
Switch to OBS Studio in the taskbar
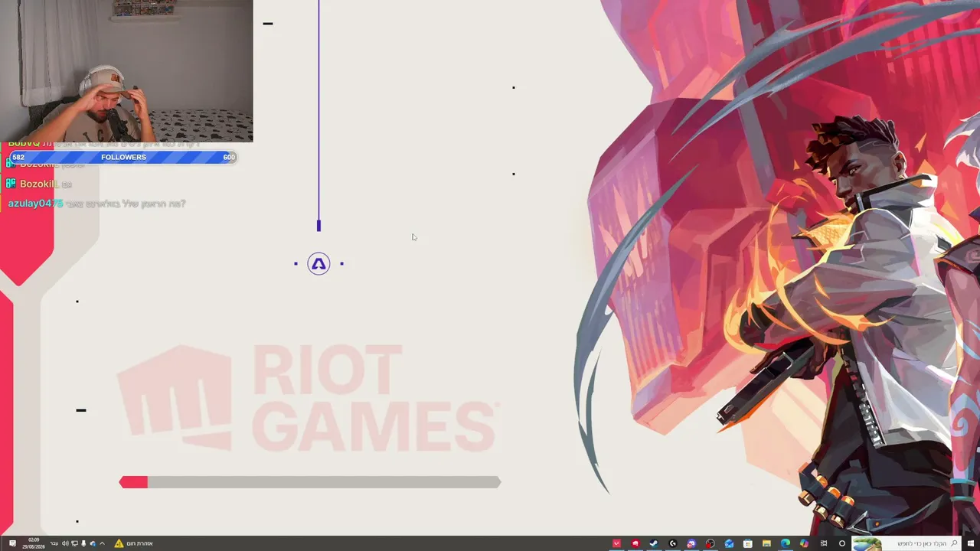[x=710, y=543]
